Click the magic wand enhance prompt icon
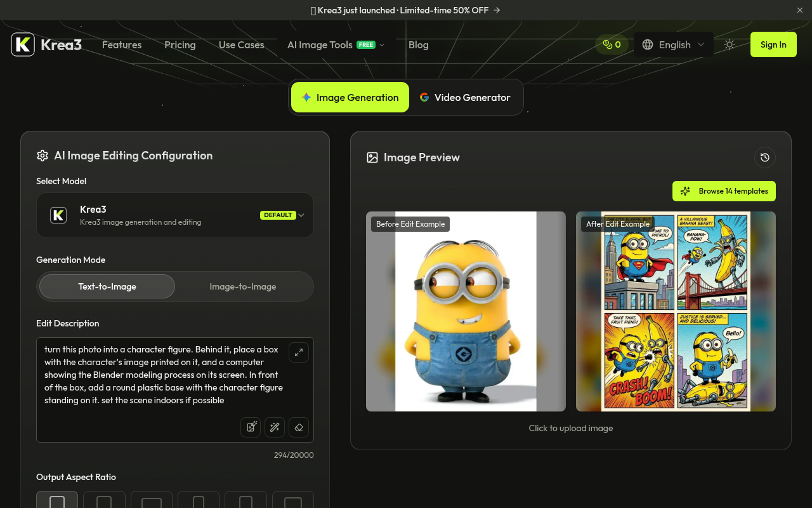This screenshot has height=508, width=812. tap(275, 427)
